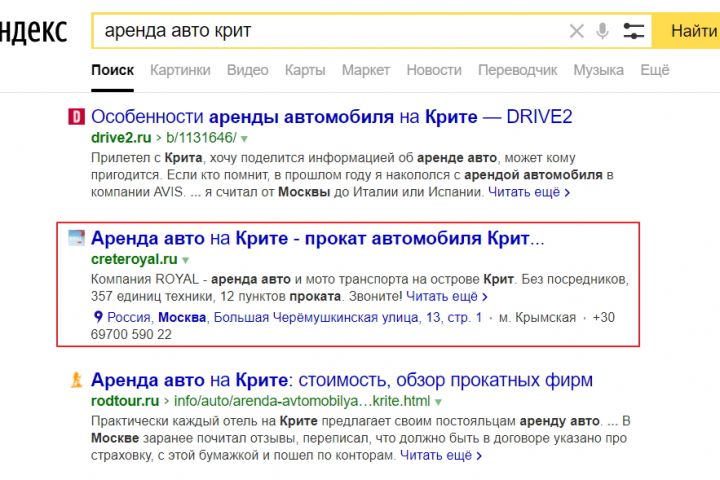Click the map pin icon beside Россия
The width and height of the screenshot is (720, 480).
coord(98,316)
